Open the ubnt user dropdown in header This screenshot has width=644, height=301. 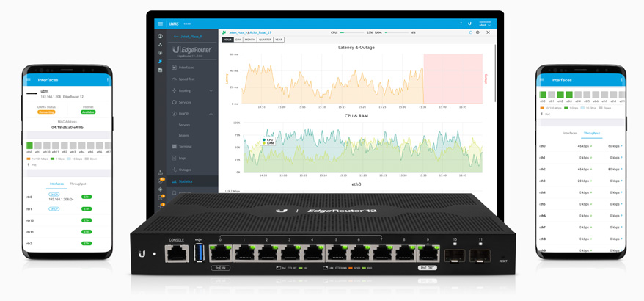485,24
